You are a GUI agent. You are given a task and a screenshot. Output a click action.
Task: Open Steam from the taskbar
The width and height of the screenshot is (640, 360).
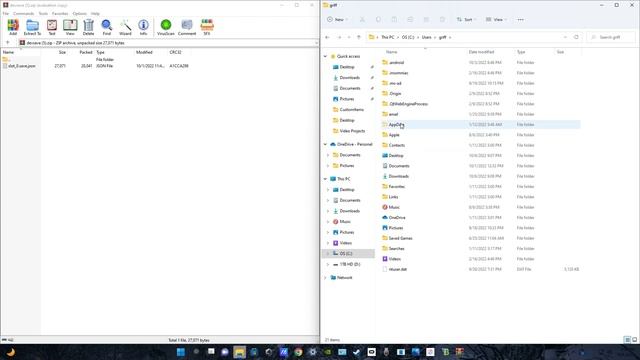pos(356,352)
